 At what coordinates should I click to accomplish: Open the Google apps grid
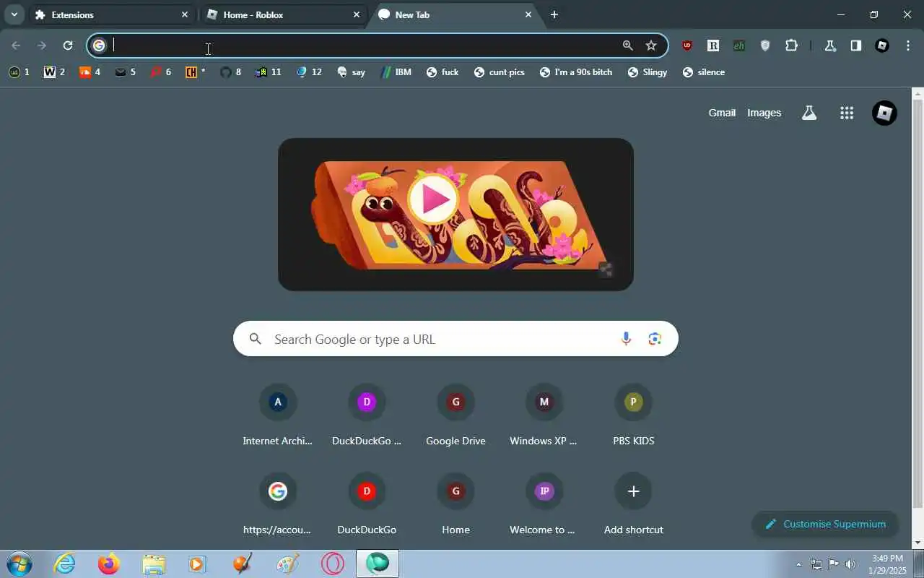[x=847, y=113]
